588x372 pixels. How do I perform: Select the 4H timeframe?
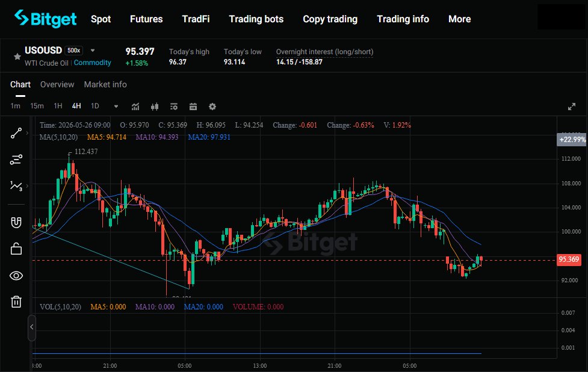coord(76,106)
